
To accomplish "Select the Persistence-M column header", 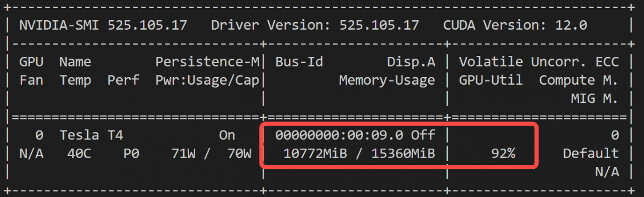I will (207, 62).
